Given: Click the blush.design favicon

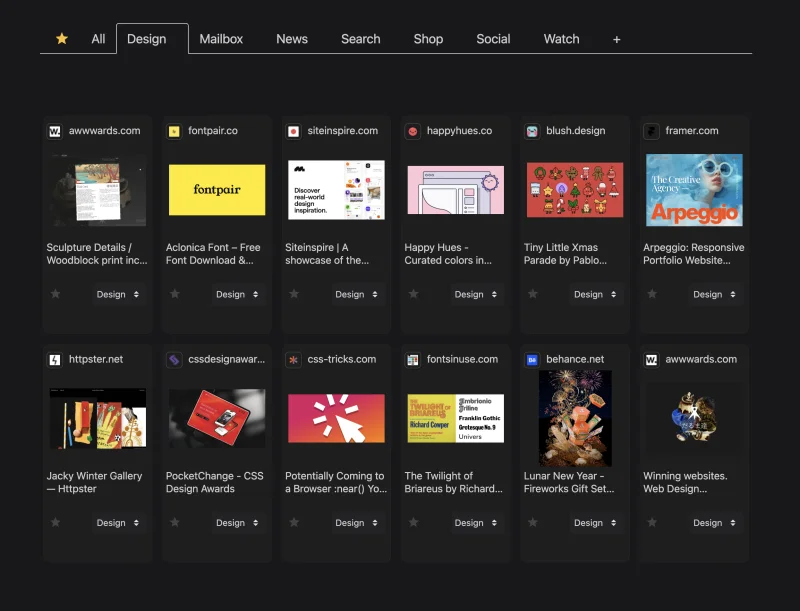Looking at the screenshot, I should pos(532,132).
